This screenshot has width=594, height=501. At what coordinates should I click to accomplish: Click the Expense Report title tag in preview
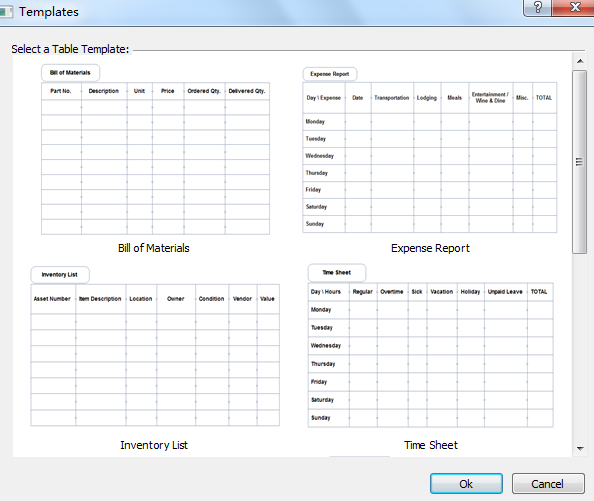[x=330, y=74]
